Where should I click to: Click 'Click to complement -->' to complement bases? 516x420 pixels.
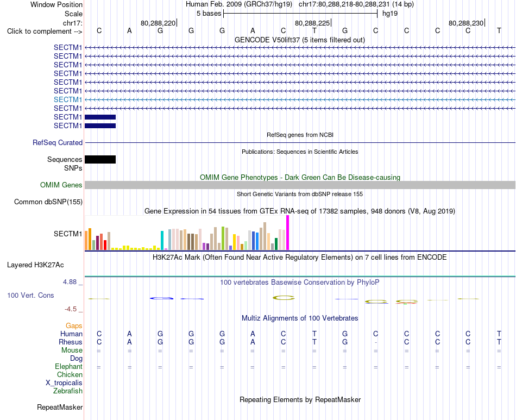45,32
